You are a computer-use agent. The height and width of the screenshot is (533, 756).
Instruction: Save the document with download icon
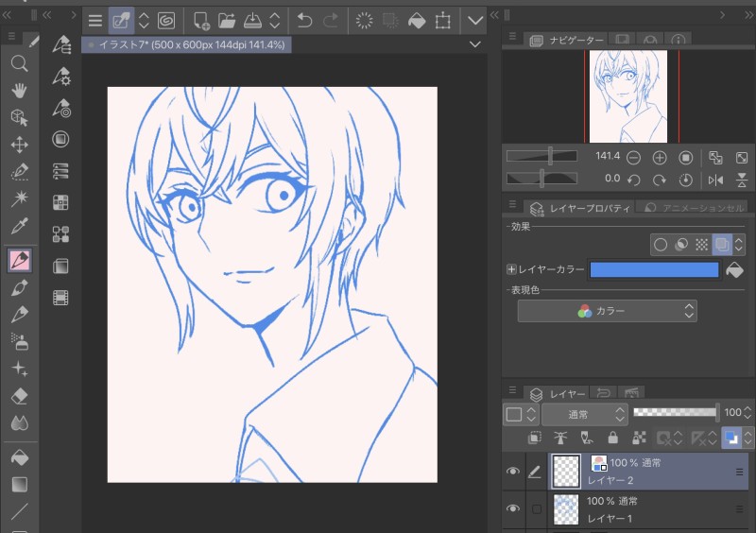pyautogui.click(x=252, y=21)
